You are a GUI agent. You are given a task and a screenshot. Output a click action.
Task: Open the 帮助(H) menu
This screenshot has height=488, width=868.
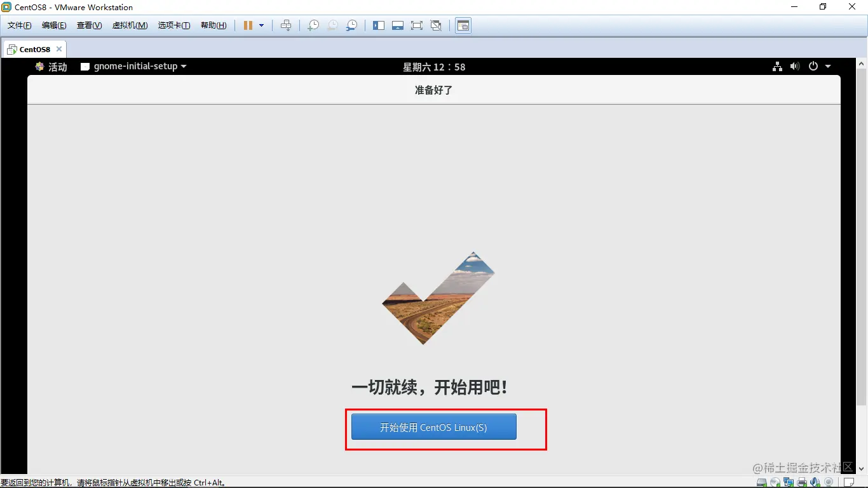coord(214,25)
